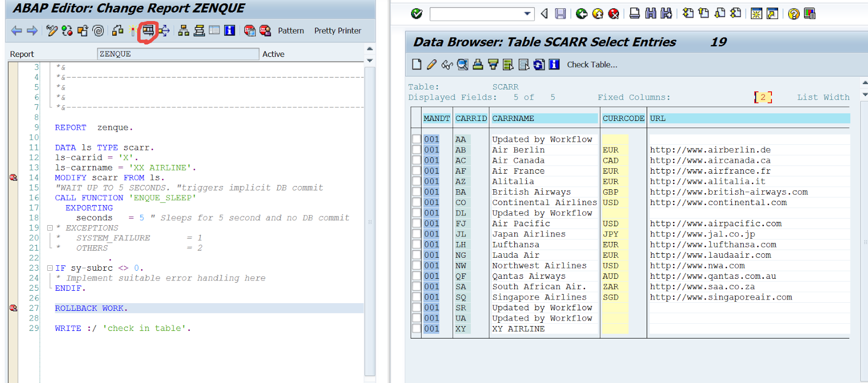The height and width of the screenshot is (383, 868).
Task: Click the CARRNAME column header
Action: tap(544, 118)
